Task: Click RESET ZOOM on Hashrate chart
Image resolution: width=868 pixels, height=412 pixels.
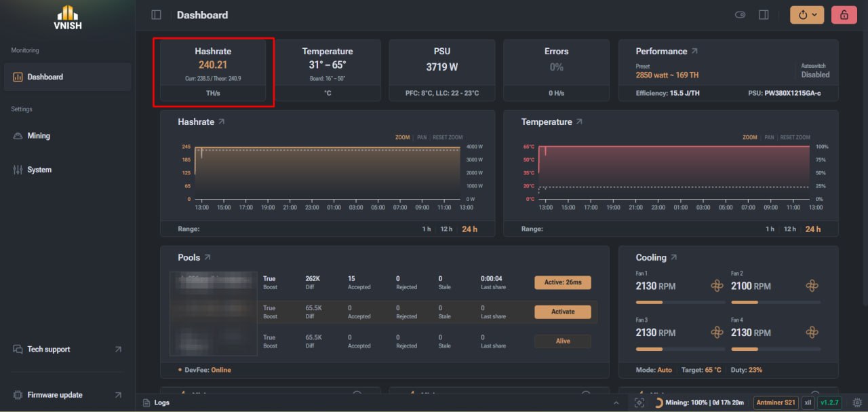Action: point(448,138)
